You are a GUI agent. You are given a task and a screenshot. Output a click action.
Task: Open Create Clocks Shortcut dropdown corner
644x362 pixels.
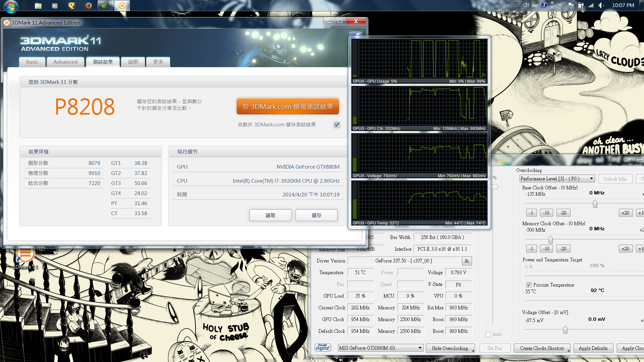pos(569,350)
